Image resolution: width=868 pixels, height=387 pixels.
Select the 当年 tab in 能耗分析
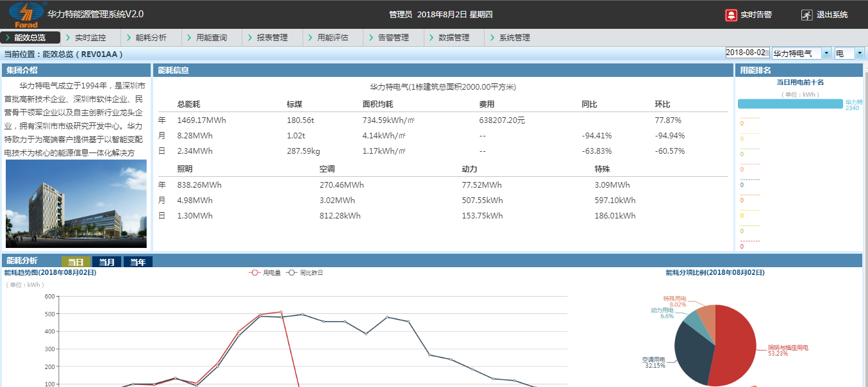click(x=138, y=261)
